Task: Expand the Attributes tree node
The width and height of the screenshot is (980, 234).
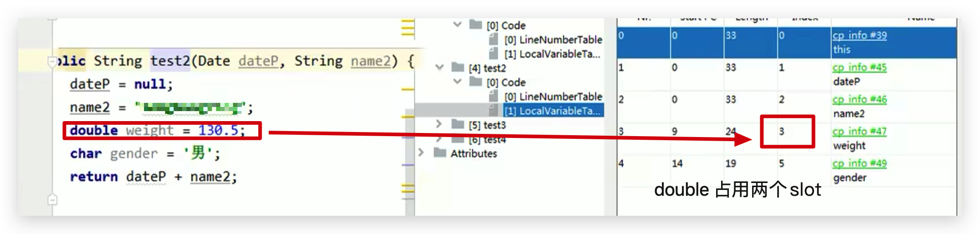Action: (x=422, y=153)
